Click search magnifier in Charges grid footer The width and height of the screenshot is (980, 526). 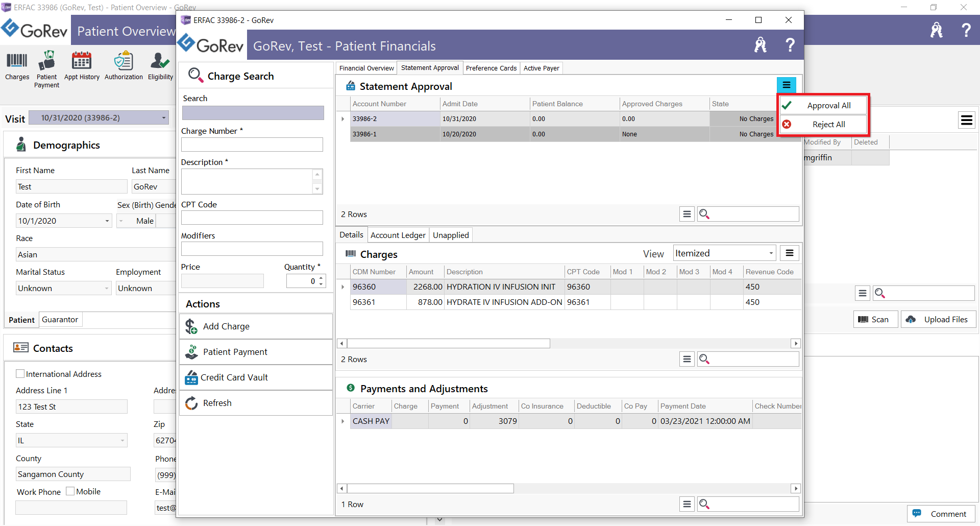704,360
